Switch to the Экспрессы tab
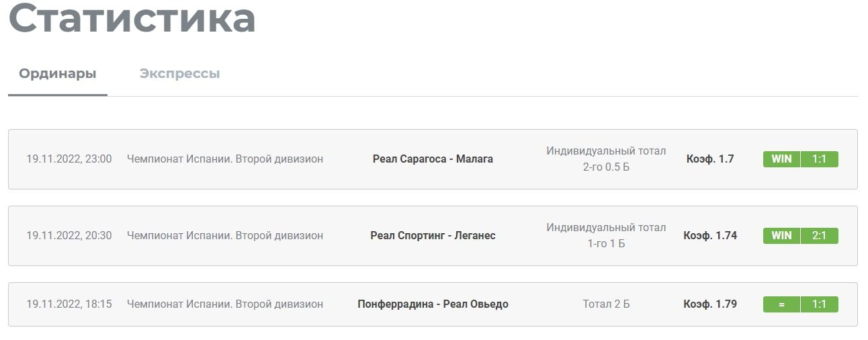Viewport: 868px width, 340px height. (x=179, y=73)
